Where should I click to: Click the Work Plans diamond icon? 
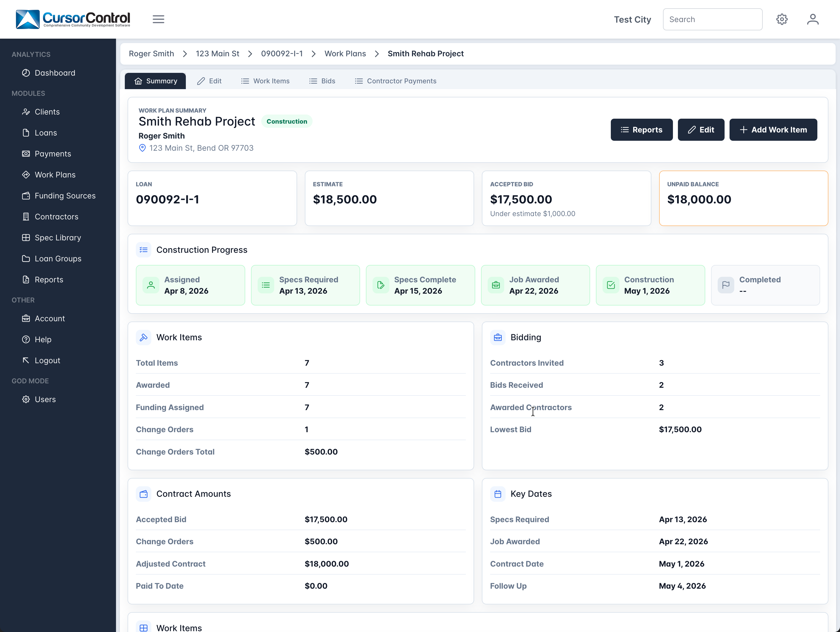26,175
